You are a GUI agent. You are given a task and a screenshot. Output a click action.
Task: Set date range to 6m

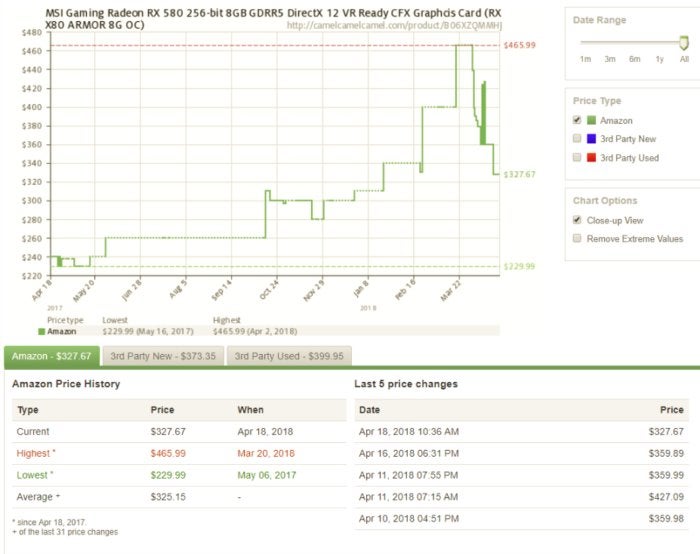634,59
